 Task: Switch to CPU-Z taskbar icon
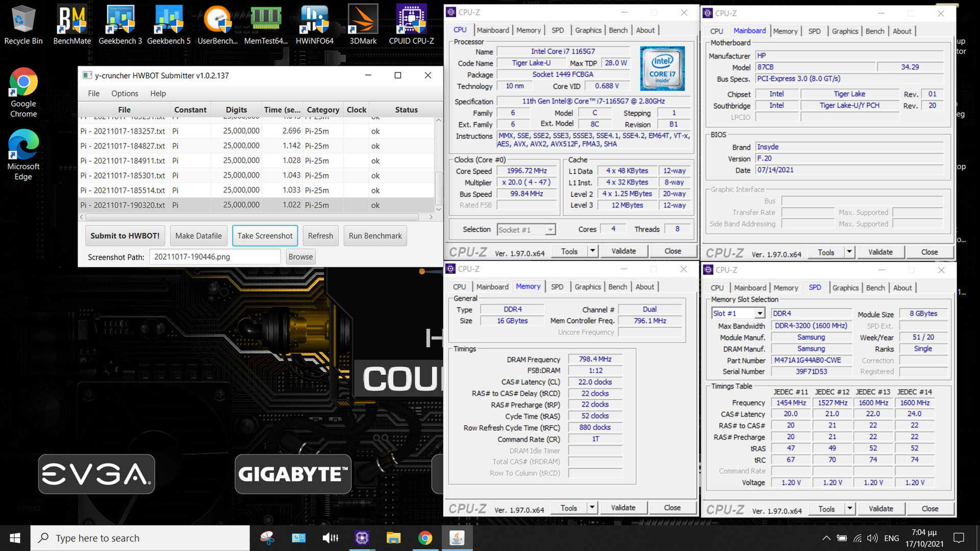click(362, 538)
